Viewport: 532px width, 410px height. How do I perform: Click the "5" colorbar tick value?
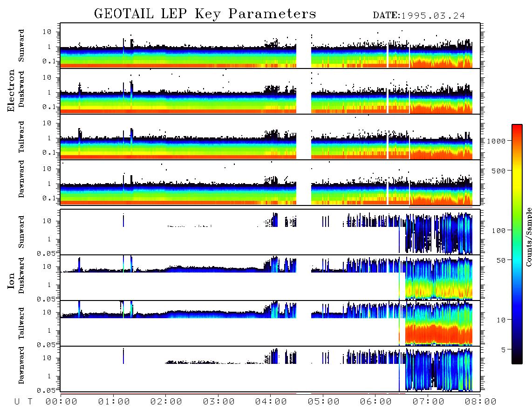[504, 349]
